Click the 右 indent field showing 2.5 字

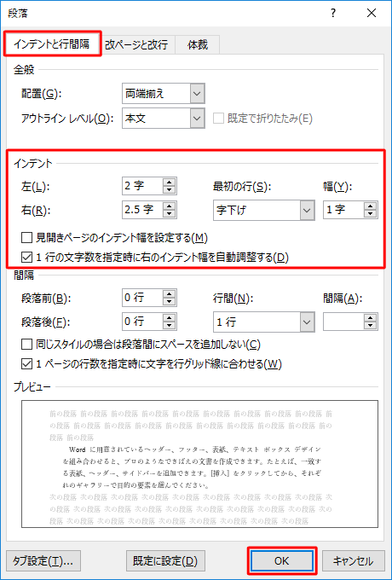[142, 210]
